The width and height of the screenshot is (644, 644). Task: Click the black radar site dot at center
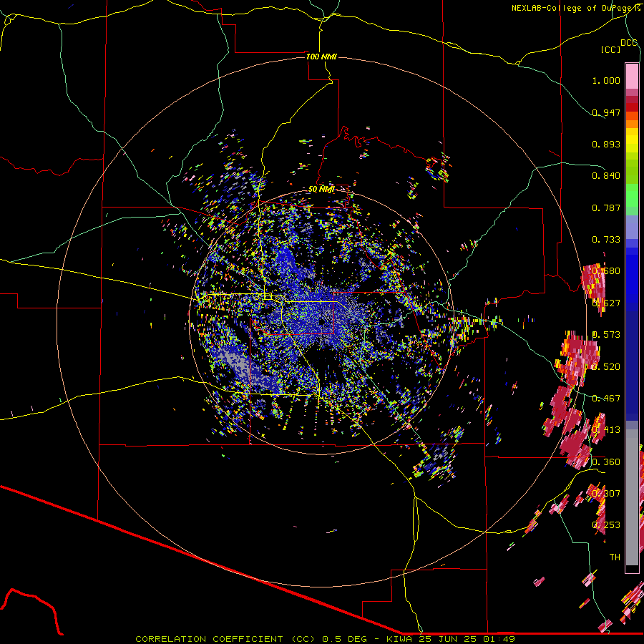coord(321,322)
